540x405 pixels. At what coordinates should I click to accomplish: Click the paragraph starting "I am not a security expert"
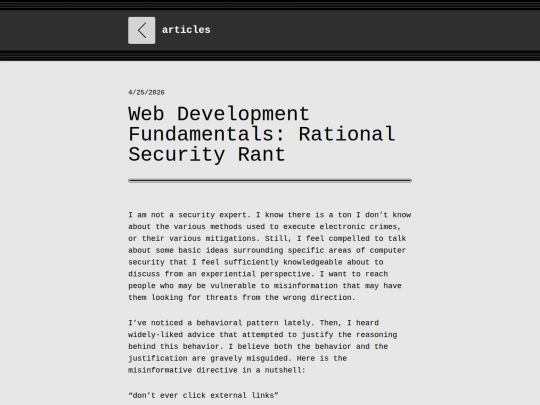[270, 256]
